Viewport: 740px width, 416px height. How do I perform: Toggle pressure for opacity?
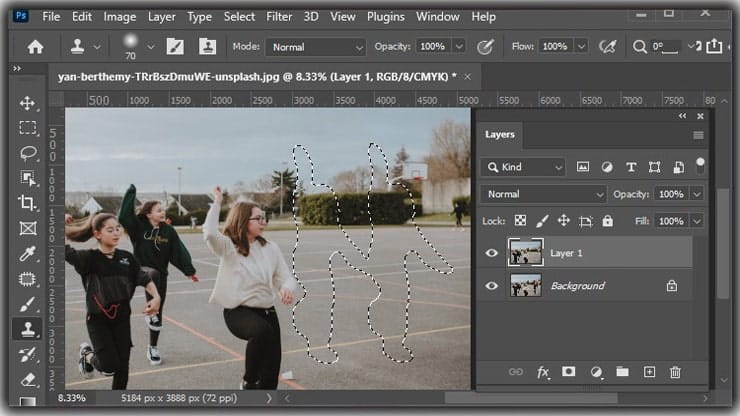(x=485, y=47)
